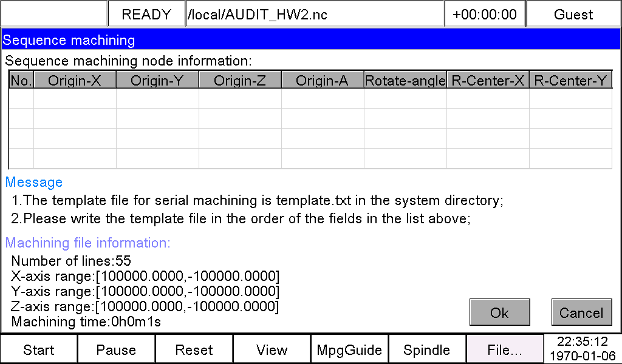Click message line about field order
This screenshot has width=622, height=364.
(241, 218)
